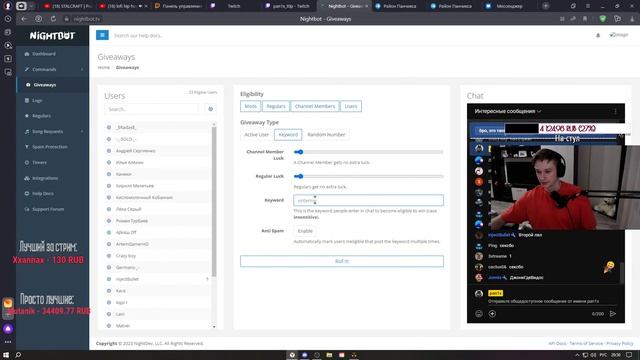Click the Roll It button

[x=342, y=261]
